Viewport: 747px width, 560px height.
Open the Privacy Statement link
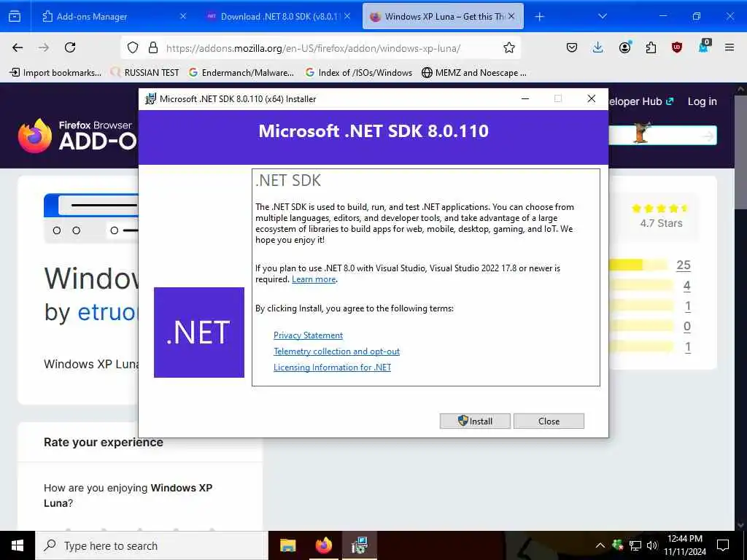click(x=309, y=335)
